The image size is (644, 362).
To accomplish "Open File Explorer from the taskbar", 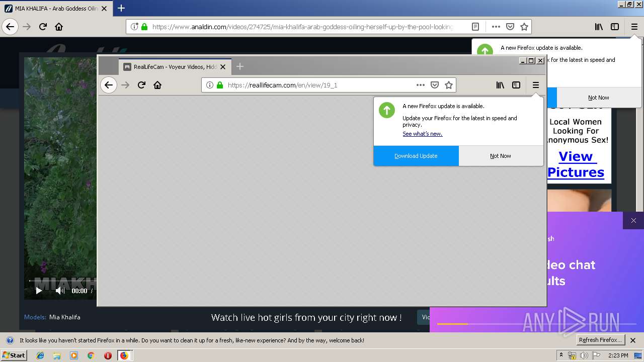I will [57, 355].
